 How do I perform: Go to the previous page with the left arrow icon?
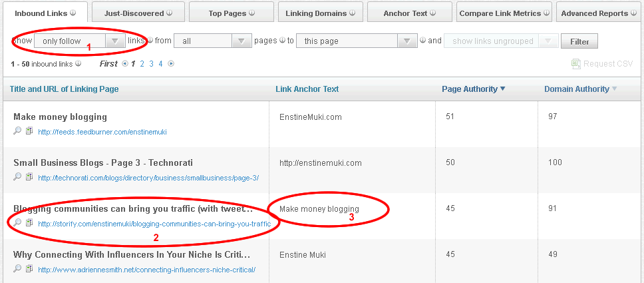coord(125,64)
